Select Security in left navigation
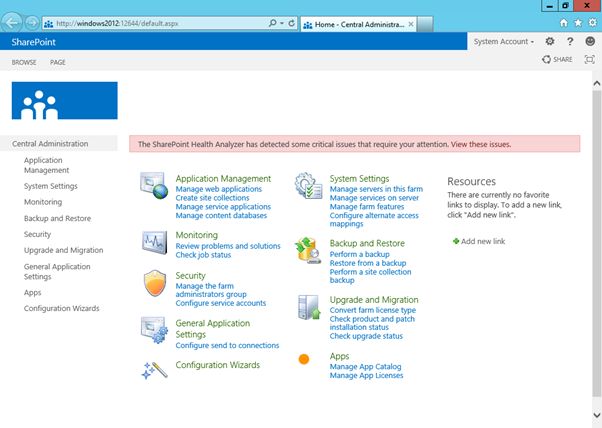Viewport: 602px width, 428px height. [x=37, y=234]
